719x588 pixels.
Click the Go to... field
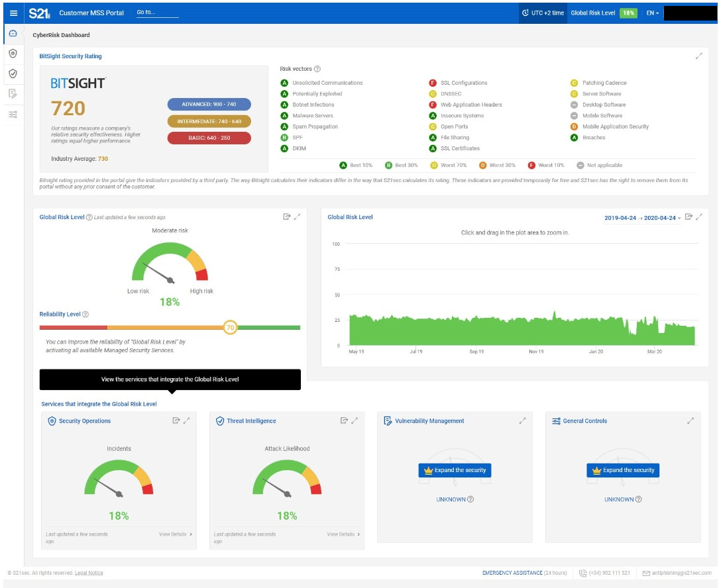pos(158,13)
